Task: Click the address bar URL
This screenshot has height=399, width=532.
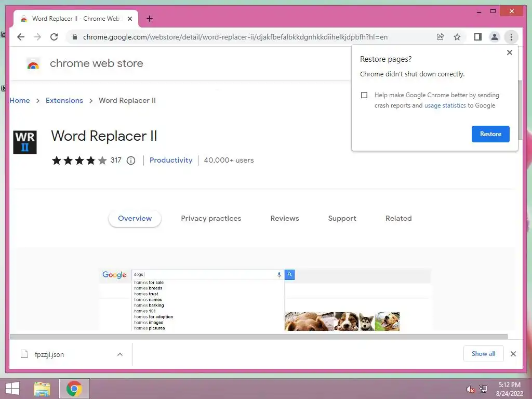Action: tap(235, 37)
